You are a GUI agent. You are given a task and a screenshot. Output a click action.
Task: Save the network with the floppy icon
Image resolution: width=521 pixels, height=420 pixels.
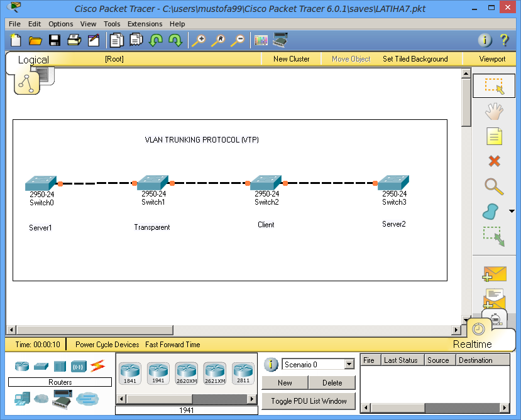pos(55,40)
